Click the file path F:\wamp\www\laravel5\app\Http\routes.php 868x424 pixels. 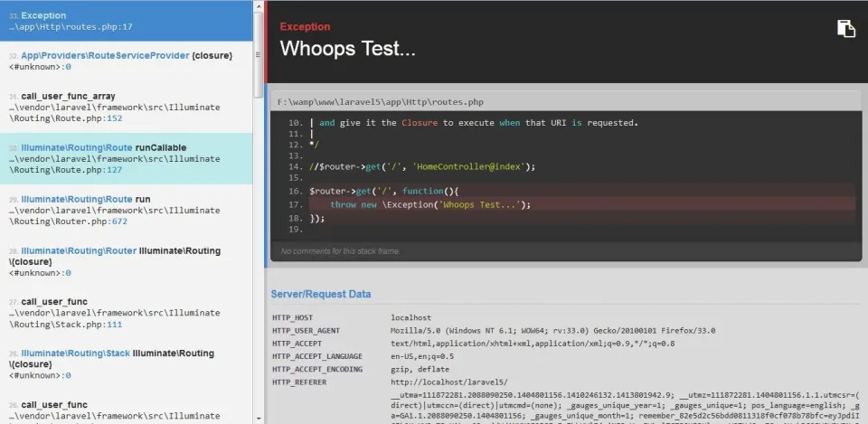point(381,102)
